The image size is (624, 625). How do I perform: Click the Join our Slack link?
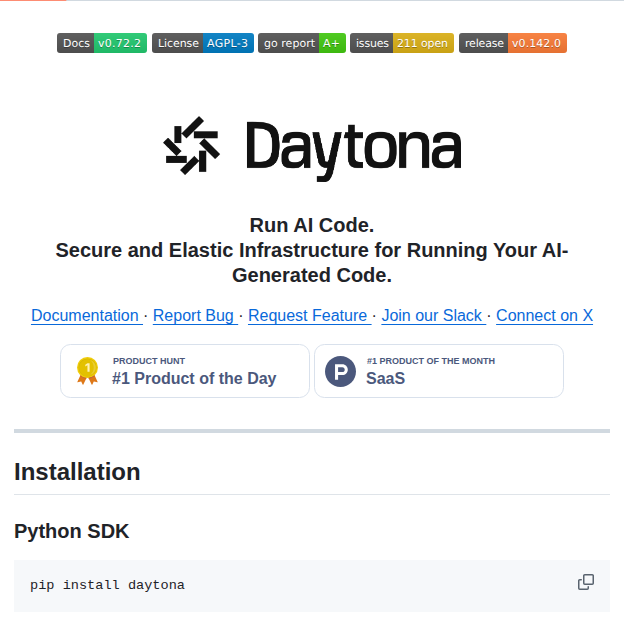[x=433, y=315]
